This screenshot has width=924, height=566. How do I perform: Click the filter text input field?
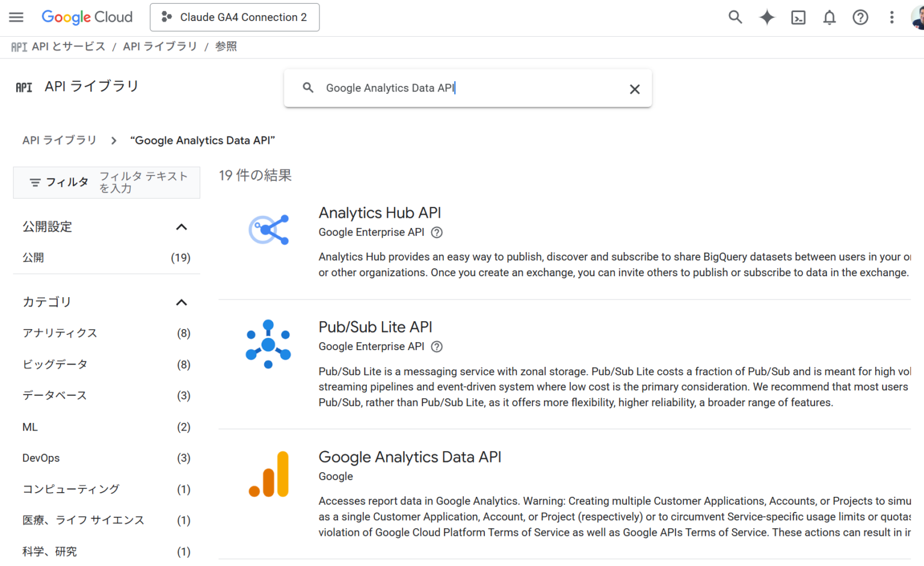144,182
